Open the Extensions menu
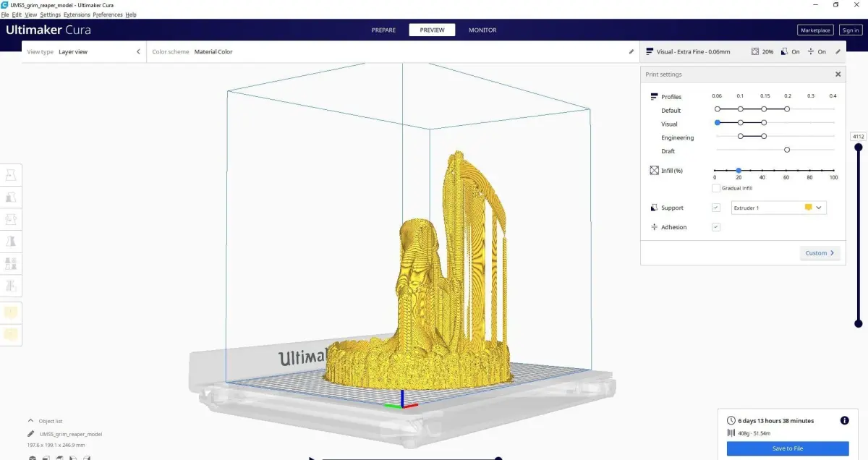The image size is (868, 460). click(x=77, y=14)
